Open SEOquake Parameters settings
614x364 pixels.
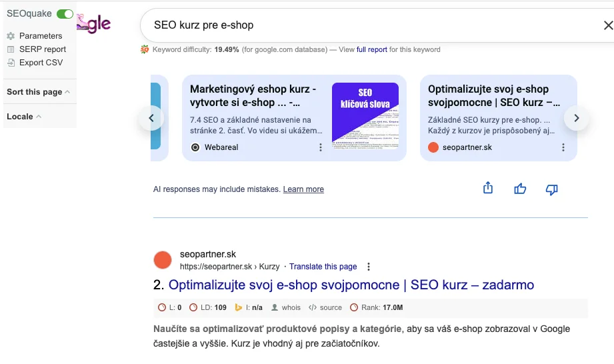(x=40, y=36)
